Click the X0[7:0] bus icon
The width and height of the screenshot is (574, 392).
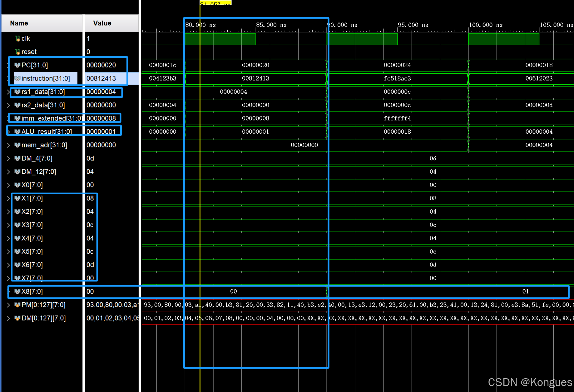pyautogui.click(x=17, y=185)
